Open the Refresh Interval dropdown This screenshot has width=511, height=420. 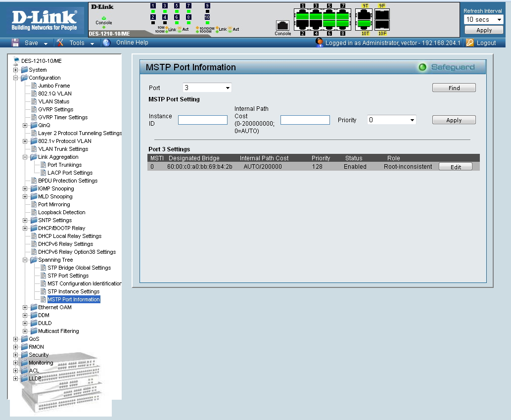(483, 20)
